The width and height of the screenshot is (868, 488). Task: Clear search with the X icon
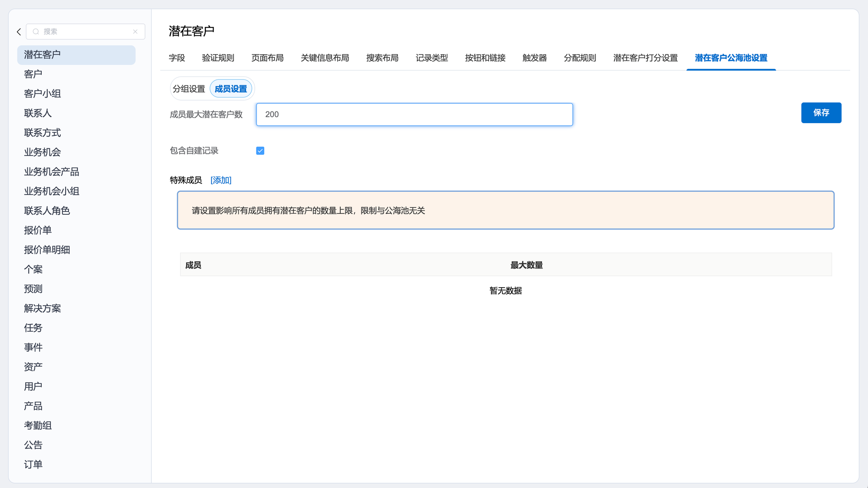[135, 32]
